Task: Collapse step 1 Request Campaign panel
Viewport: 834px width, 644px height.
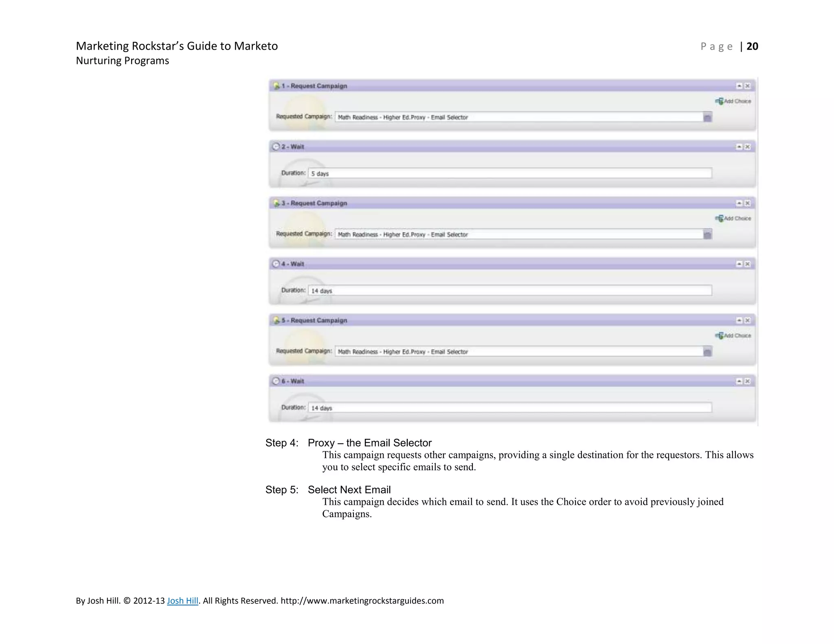Action: point(739,86)
